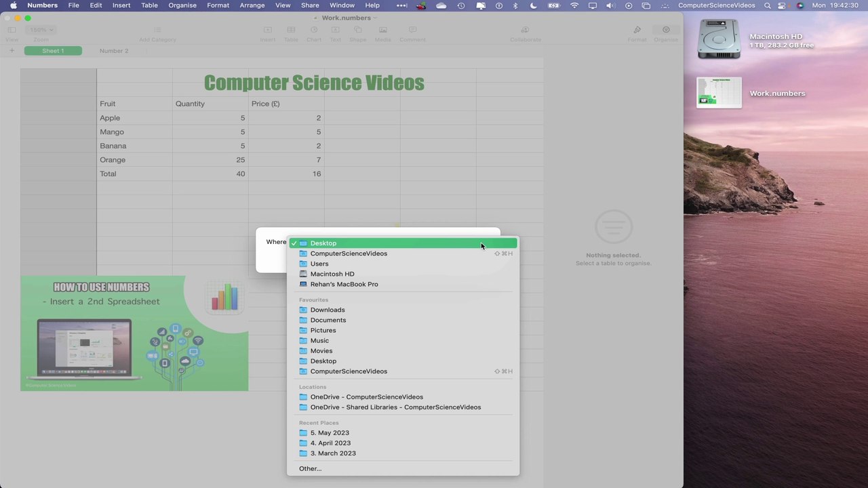
Task: Click the Wi-Fi status icon
Action: coord(575,5)
